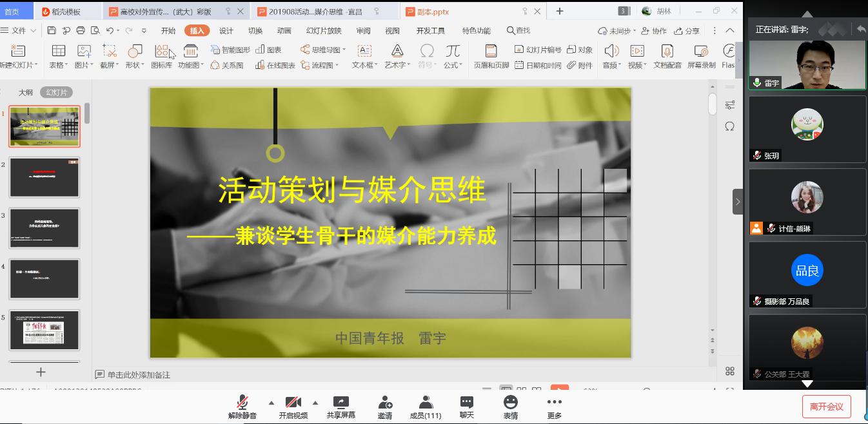Expand the 形状 shapes dropdown
The height and width of the screenshot is (424, 868).
143,65
